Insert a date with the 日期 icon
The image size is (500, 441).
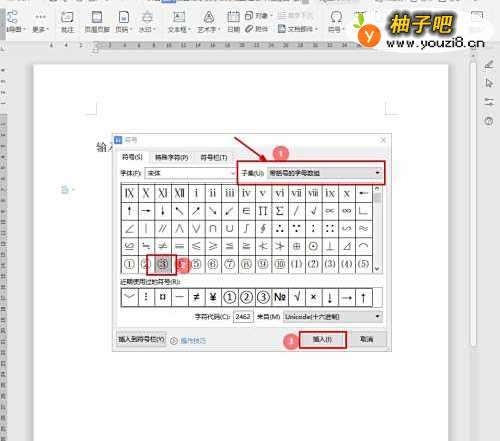[233, 22]
